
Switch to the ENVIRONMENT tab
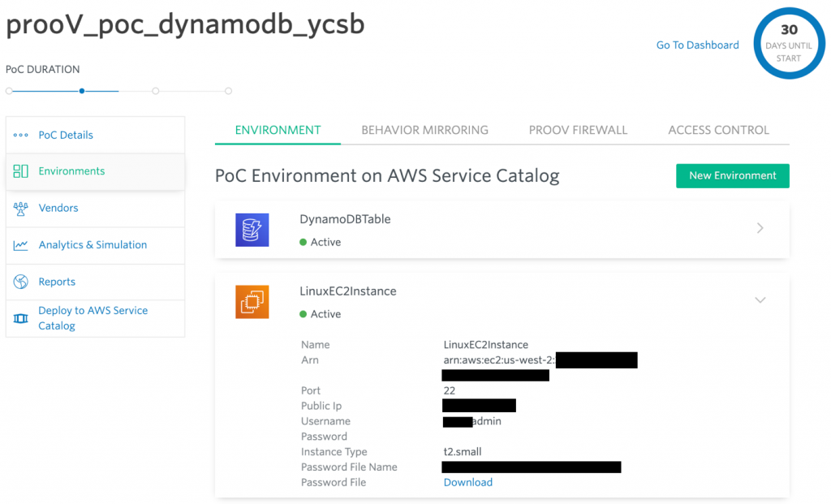pos(278,130)
